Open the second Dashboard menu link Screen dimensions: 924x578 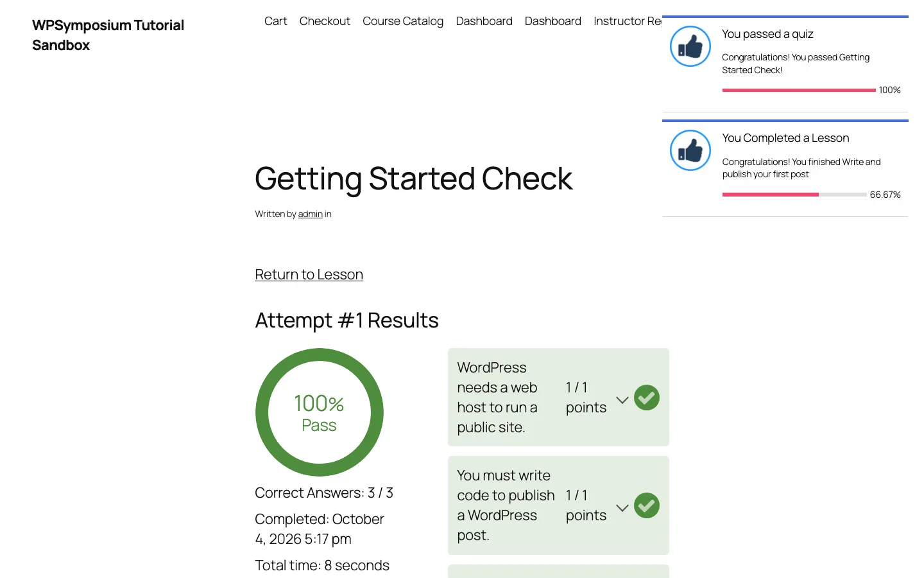553,21
